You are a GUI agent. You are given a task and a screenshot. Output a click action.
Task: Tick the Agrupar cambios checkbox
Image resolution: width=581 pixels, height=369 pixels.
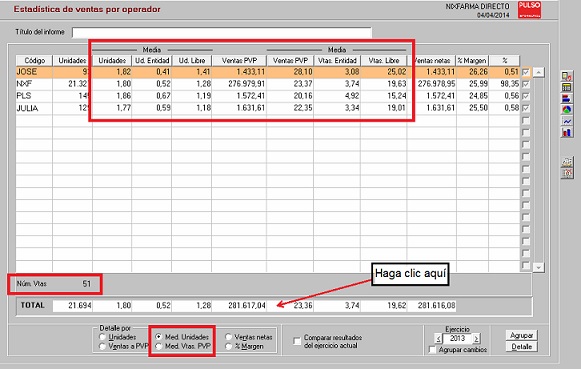[432, 349]
